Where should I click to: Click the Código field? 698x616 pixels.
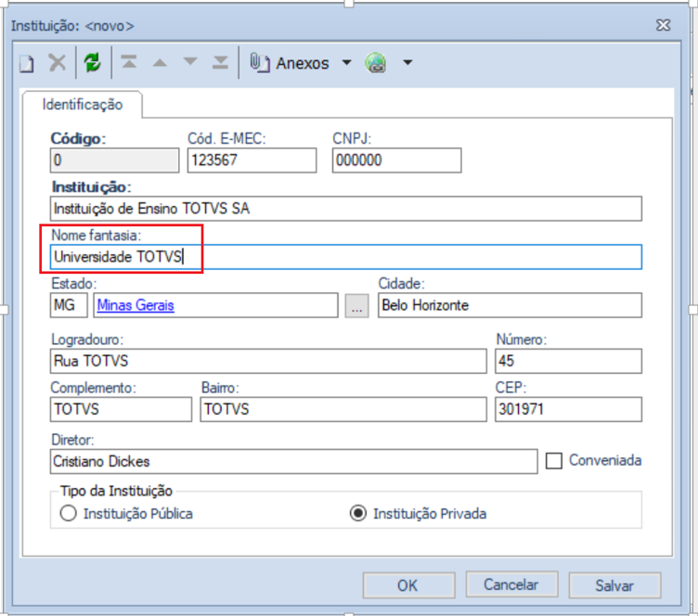click(114, 160)
